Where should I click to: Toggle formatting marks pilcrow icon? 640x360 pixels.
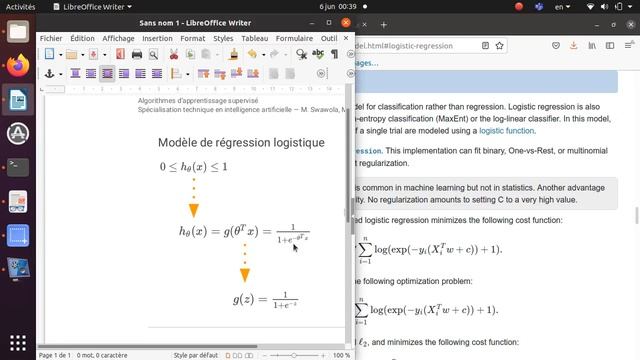pyautogui.click(x=335, y=54)
